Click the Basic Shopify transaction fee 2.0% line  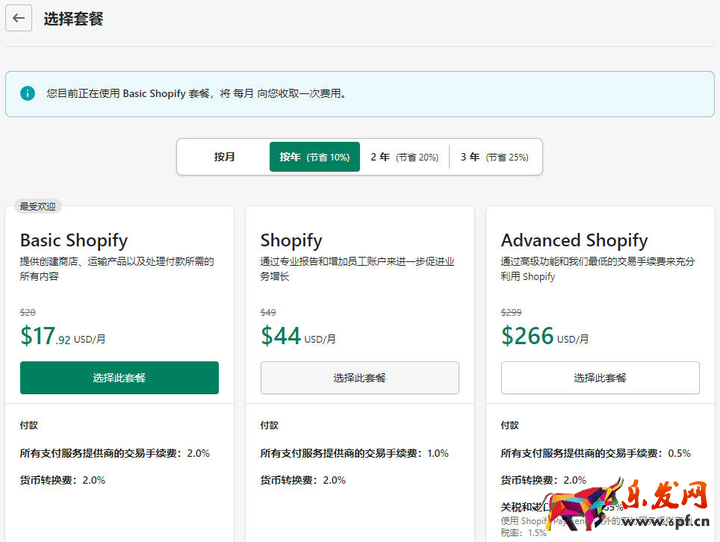click(115, 453)
